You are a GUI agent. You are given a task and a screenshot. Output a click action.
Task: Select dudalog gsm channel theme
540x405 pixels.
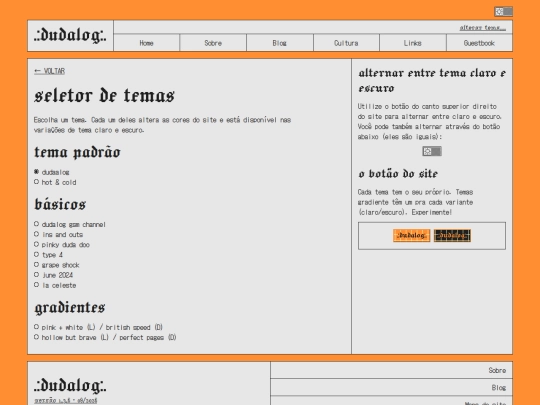(x=37, y=224)
